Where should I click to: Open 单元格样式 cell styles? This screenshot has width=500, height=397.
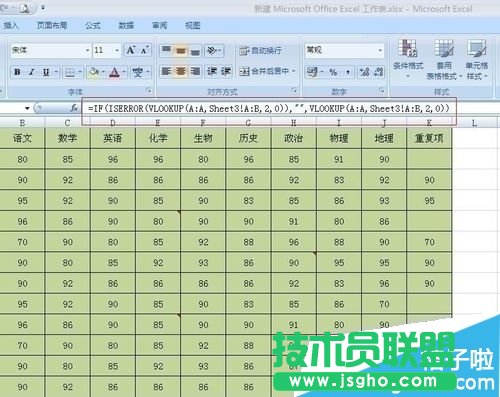pos(477,59)
